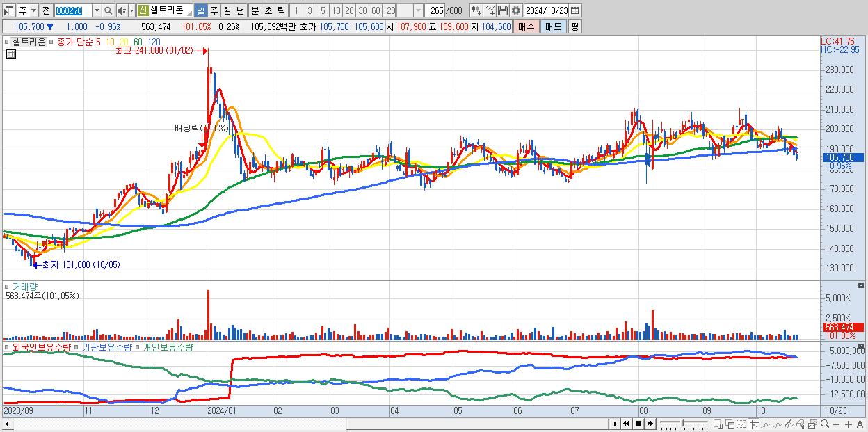This screenshot has width=868, height=432.
Task: Click the minus zoom-out icon
Action: 837,424
